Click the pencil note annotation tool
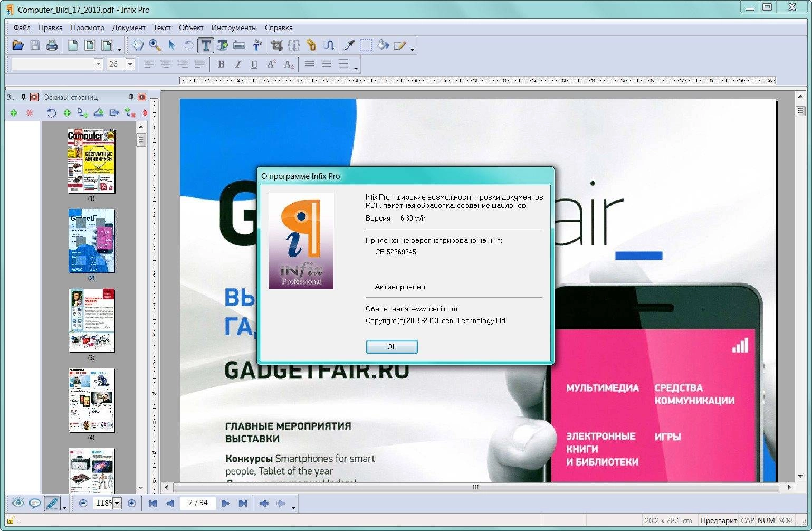This screenshot has width=812, height=531. click(399, 45)
